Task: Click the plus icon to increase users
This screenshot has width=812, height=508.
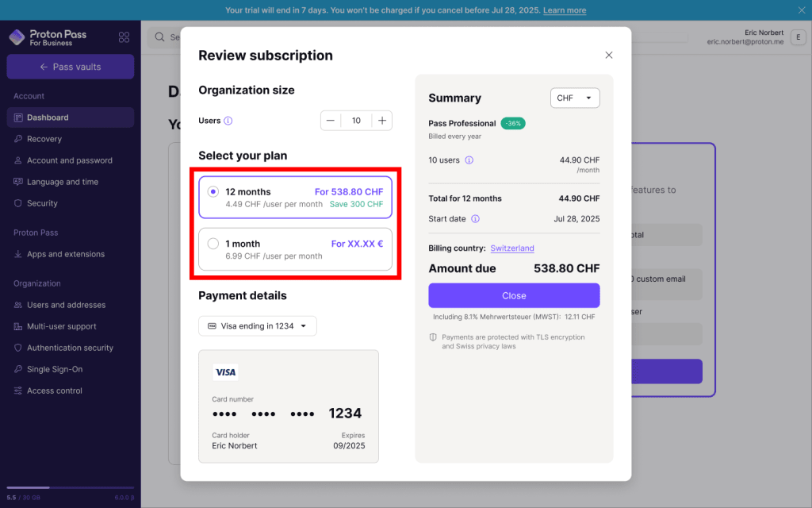Action: coord(381,121)
